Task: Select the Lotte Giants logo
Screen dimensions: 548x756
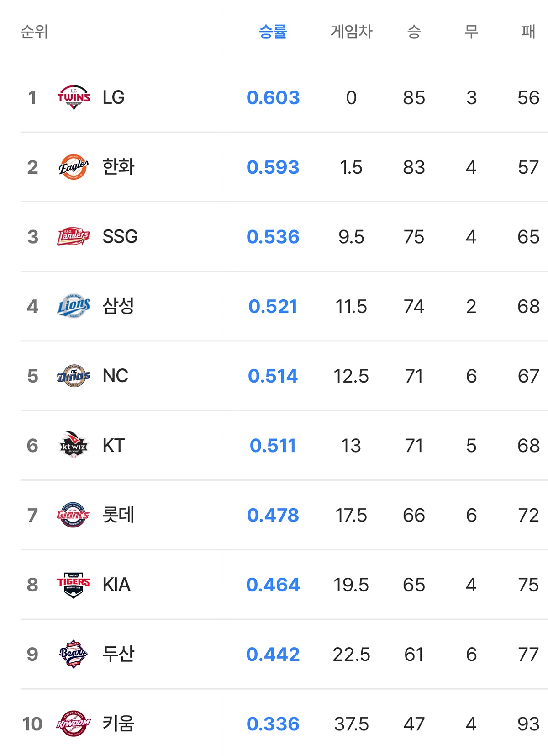Action: pyautogui.click(x=74, y=515)
